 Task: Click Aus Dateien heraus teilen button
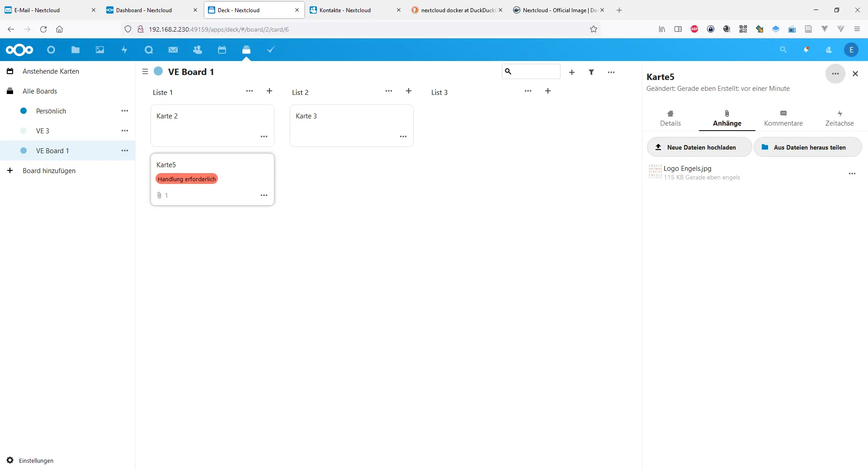807,147
